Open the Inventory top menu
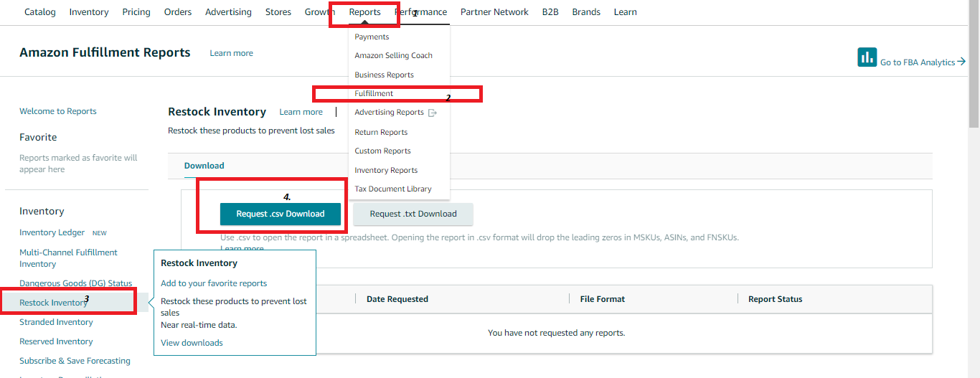This screenshot has width=980, height=378. 89,12
